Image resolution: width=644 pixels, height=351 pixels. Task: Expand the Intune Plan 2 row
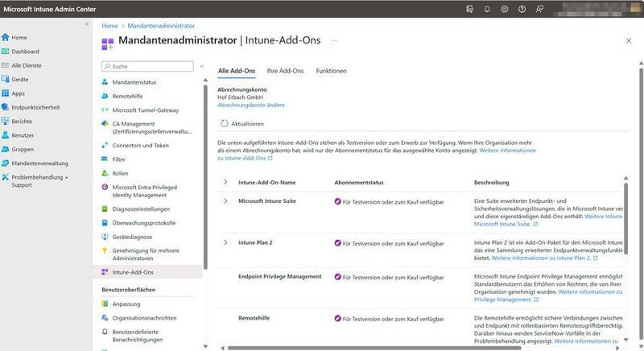[x=225, y=242]
